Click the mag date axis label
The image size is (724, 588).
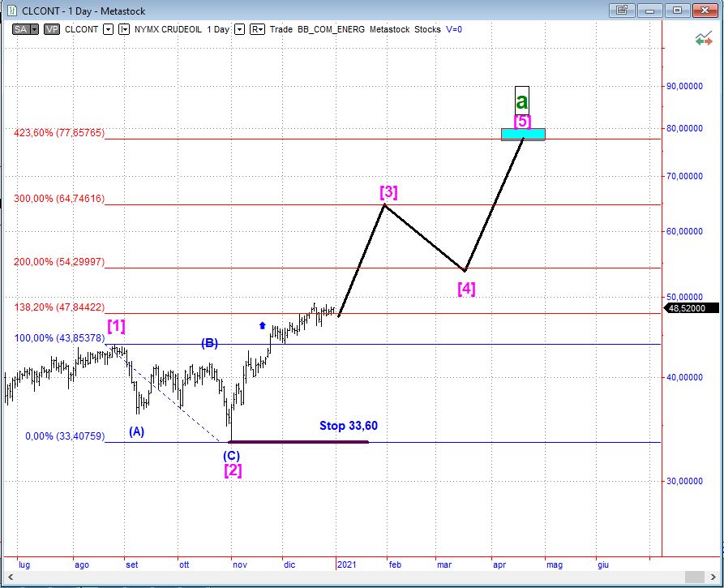[555, 564]
